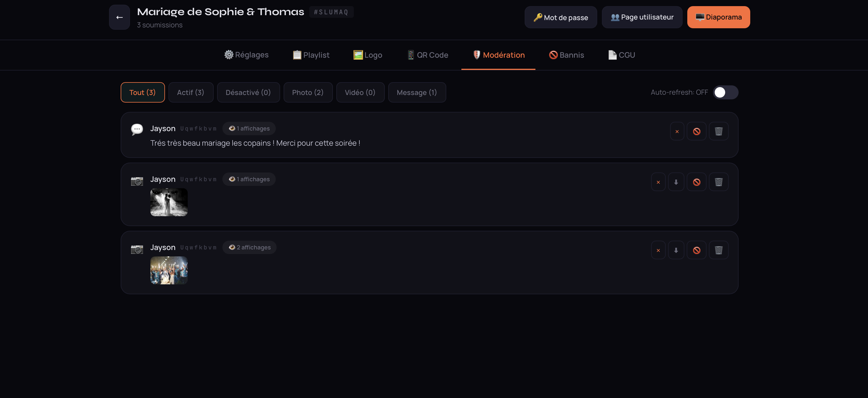868x398 pixels.
Task: Launch the Diaporama slideshow
Action: [x=718, y=17]
